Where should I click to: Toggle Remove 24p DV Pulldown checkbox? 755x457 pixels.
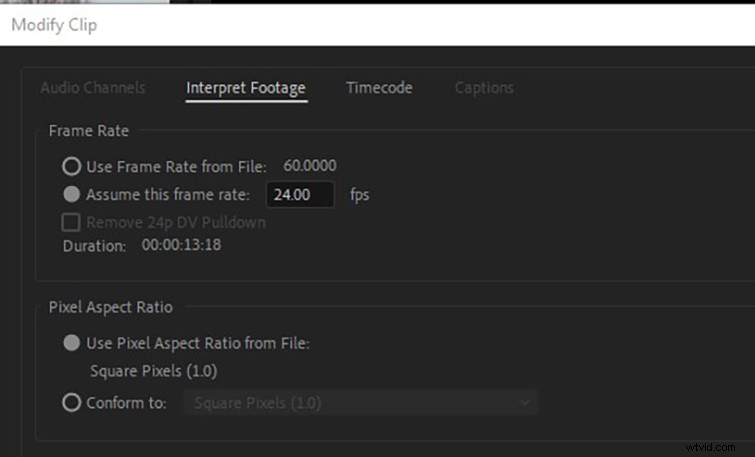[71, 222]
